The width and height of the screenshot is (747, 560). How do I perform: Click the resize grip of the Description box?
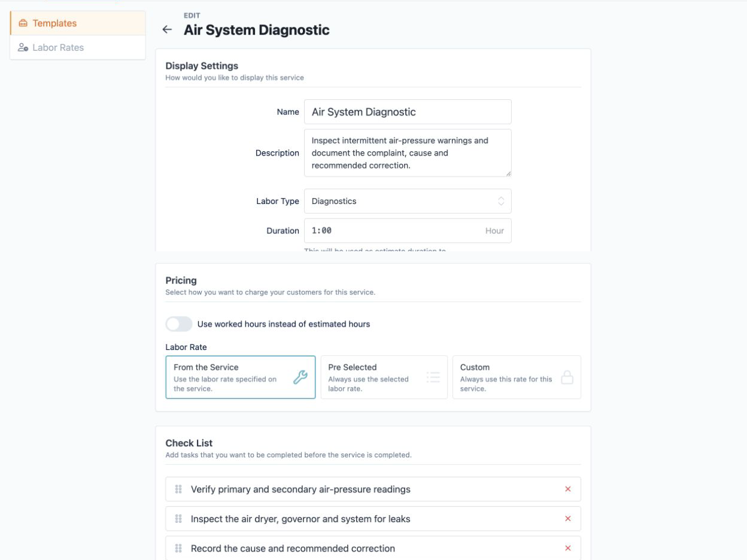[508, 174]
